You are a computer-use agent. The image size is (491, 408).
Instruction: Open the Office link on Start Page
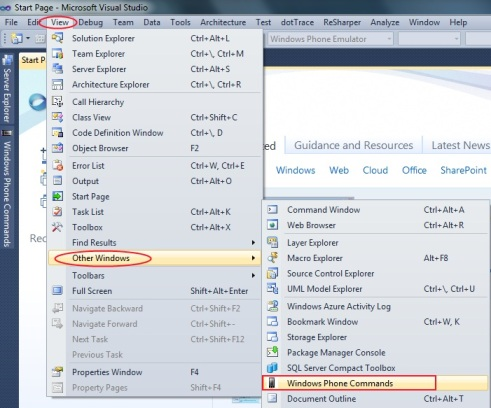tap(414, 170)
